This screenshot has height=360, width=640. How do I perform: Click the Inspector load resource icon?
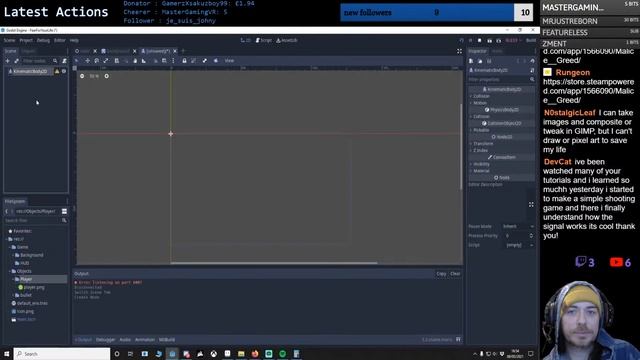480,61
